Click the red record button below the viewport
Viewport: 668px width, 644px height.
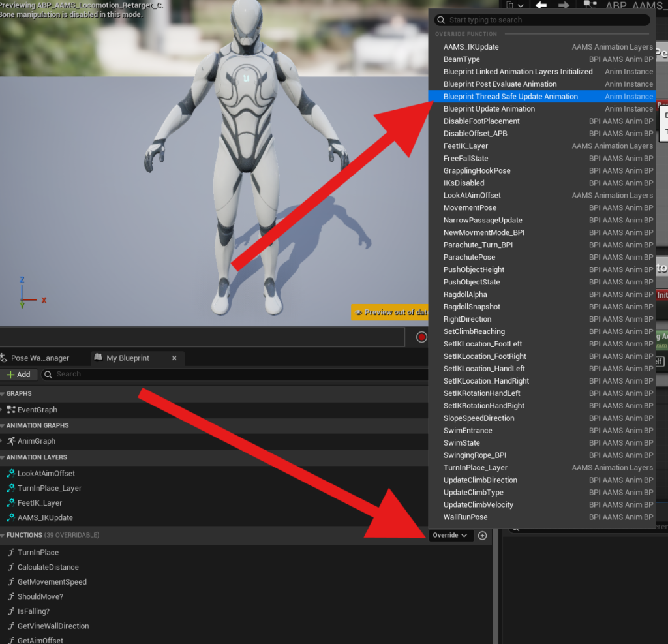pyautogui.click(x=421, y=337)
